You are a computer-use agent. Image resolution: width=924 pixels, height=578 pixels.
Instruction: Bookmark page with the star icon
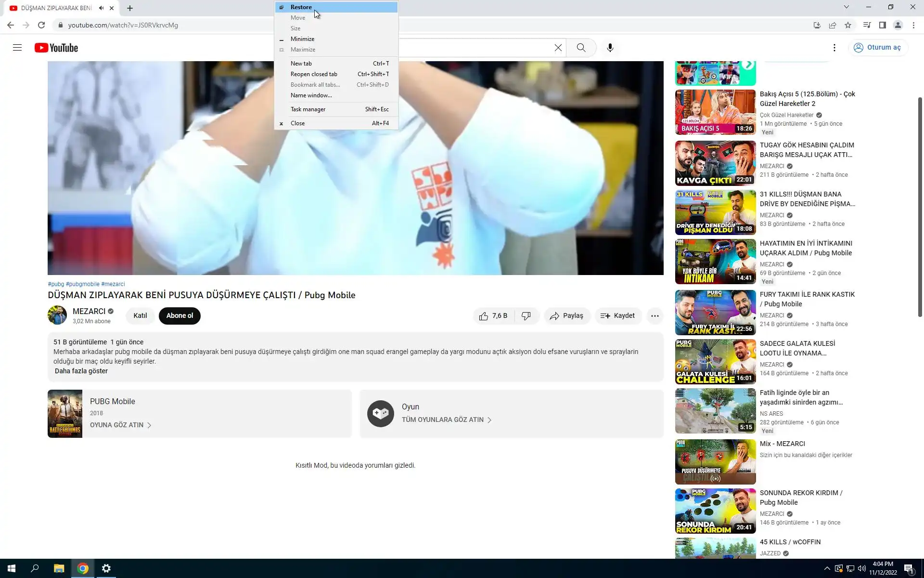click(848, 25)
